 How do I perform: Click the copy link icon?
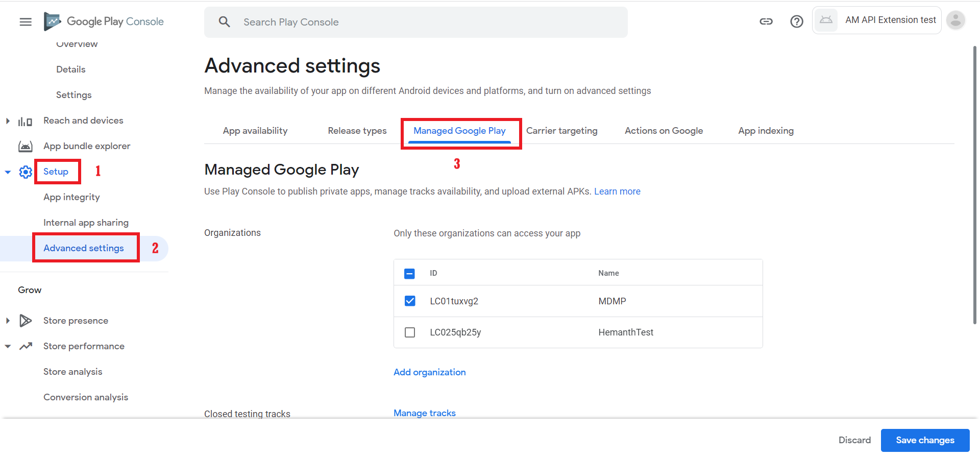coord(766,21)
